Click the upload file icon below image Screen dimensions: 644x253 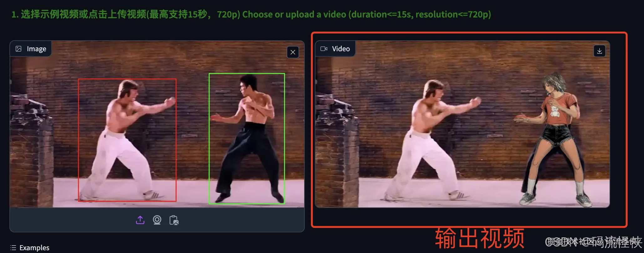pyautogui.click(x=140, y=220)
